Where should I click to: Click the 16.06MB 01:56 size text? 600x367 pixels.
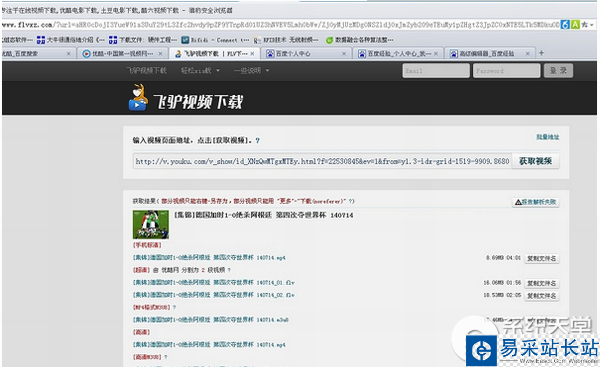point(502,282)
